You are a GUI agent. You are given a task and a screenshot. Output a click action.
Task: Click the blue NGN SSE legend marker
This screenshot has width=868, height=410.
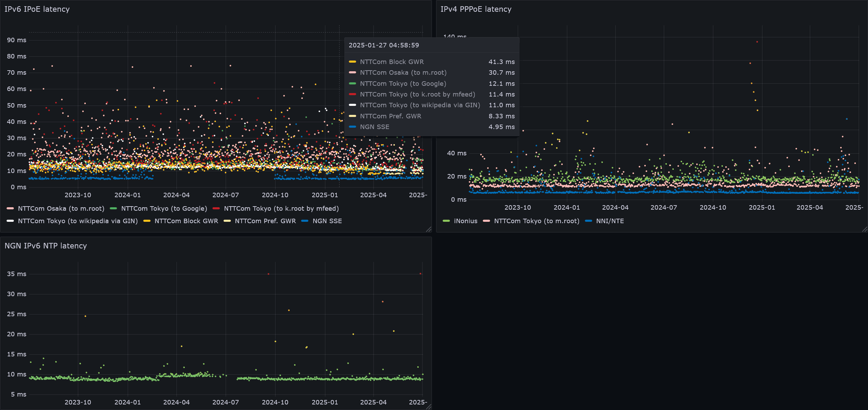point(305,221)
